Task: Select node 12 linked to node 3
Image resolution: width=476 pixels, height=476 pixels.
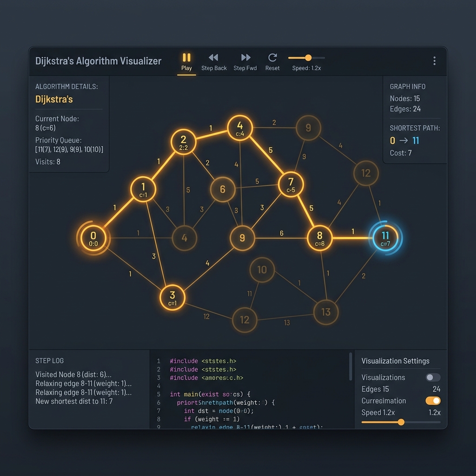Action: pos(245,320)
